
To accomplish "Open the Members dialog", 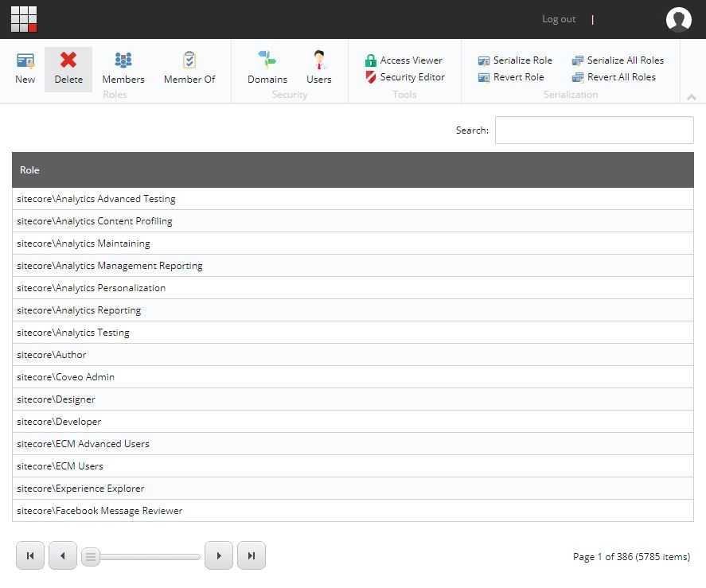I will [123, 68].
